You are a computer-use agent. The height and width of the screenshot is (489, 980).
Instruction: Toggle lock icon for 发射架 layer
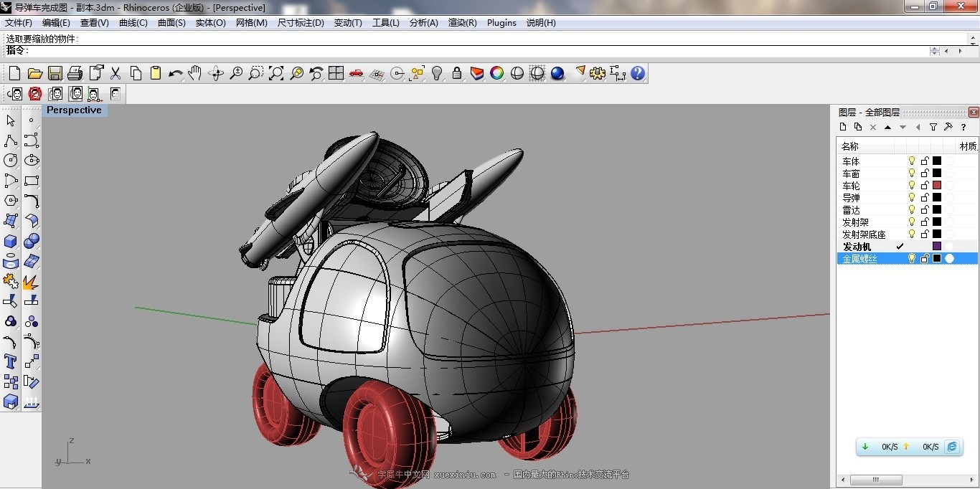click(925, 222)
